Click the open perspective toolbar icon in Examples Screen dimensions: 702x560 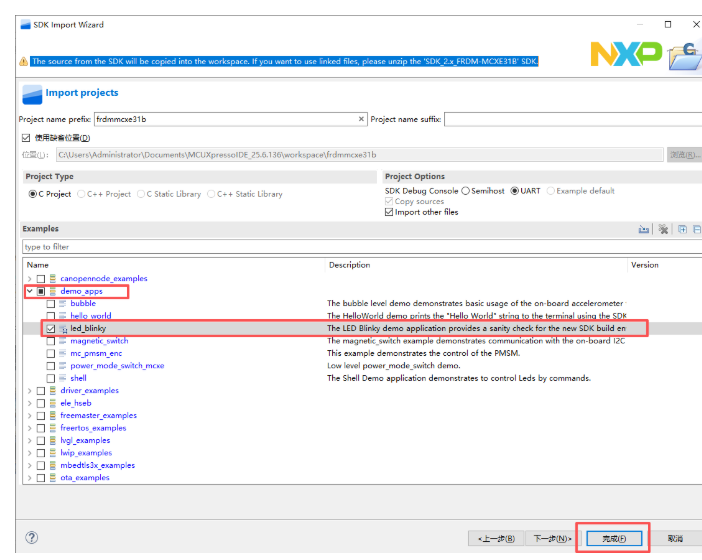(x=644, y=229)
